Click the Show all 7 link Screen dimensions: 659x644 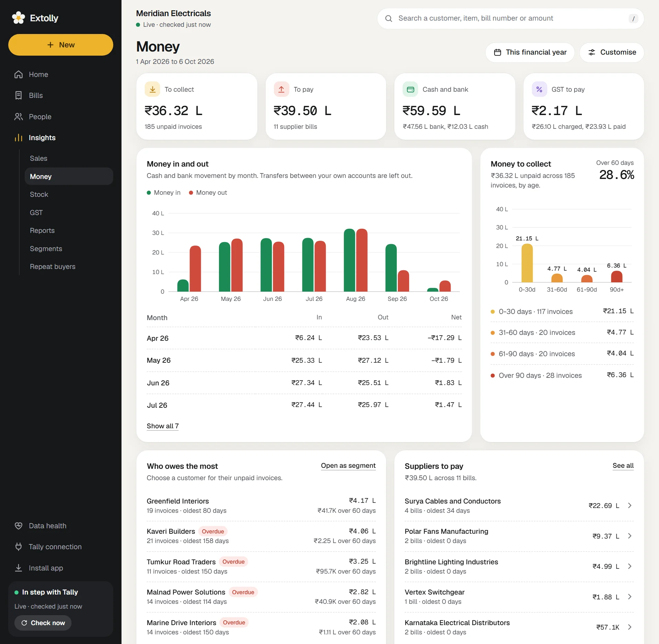163,426
